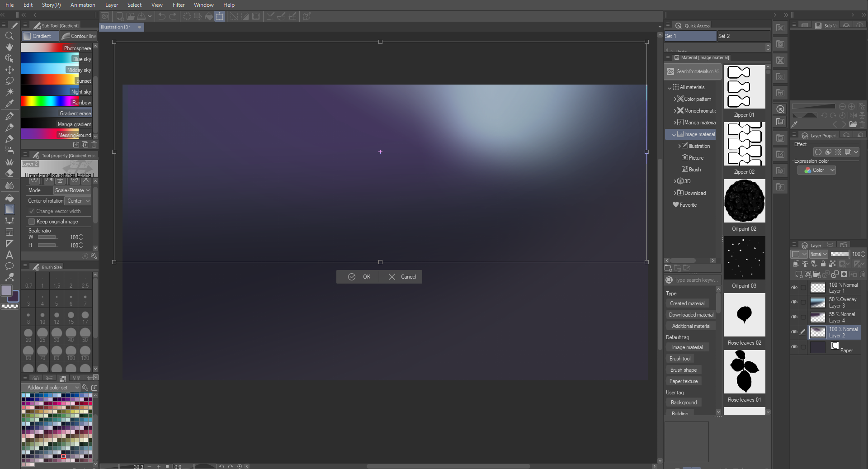Select the Eraser tool
Screen dimensions: 868x469
(9, 173)
